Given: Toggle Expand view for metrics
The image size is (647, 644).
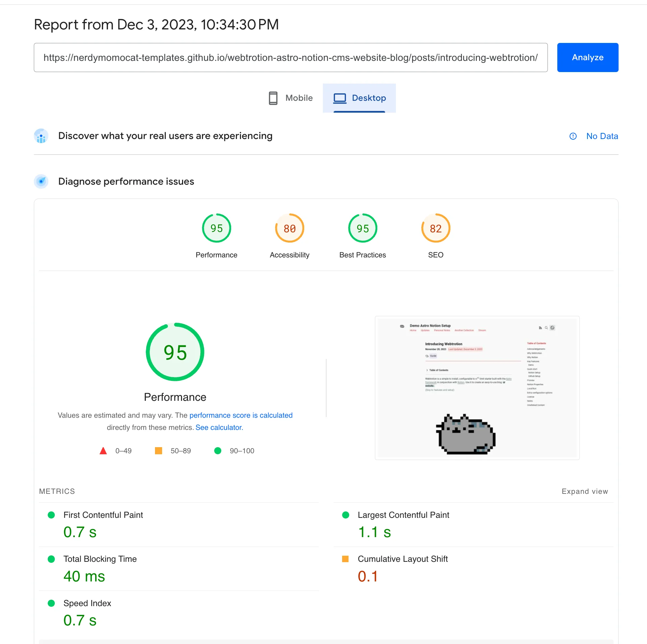Looking at the screenshot, I should 585,491.
